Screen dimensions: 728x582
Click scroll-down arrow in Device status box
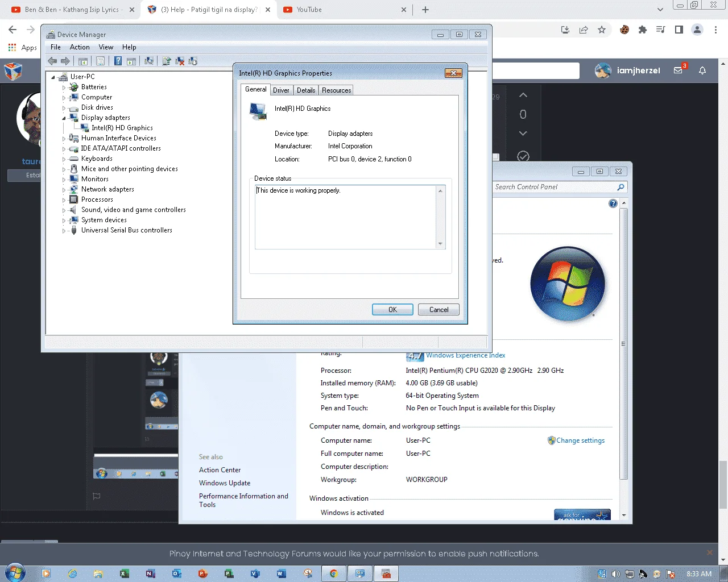440,244
